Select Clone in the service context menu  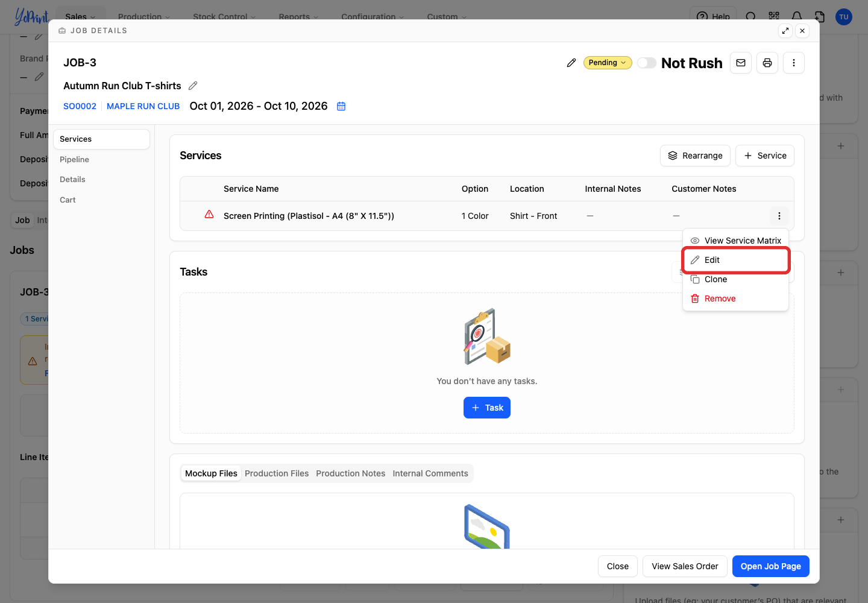click(735, 279)
